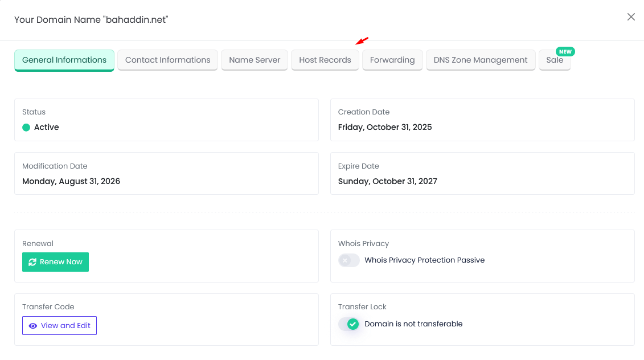This screenshot has width=644, height=360.
Task: Click 'Whois Privacy Protection Passive' label
Action: (x=425, y=260)
